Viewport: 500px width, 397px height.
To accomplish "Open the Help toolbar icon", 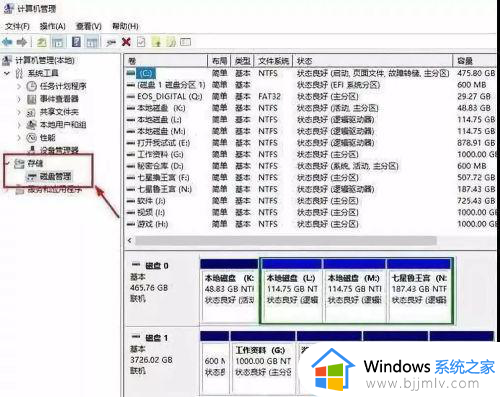I will [x=76, y=42].
